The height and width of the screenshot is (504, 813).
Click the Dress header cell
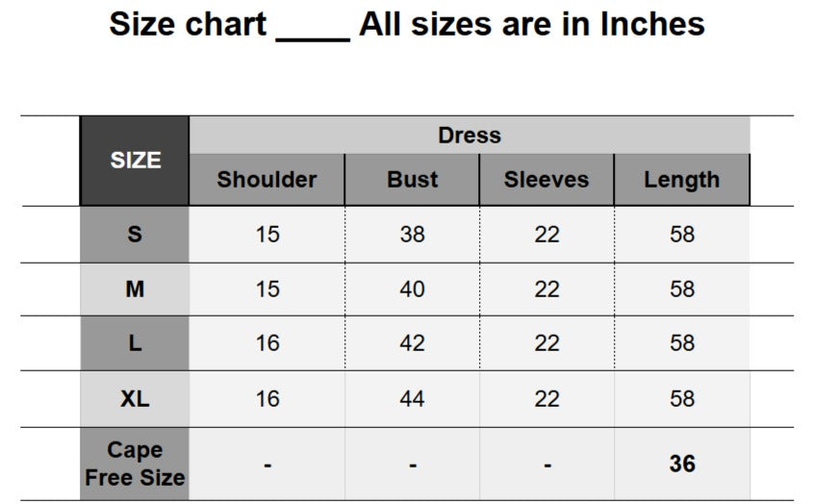(x=470, y=136)
